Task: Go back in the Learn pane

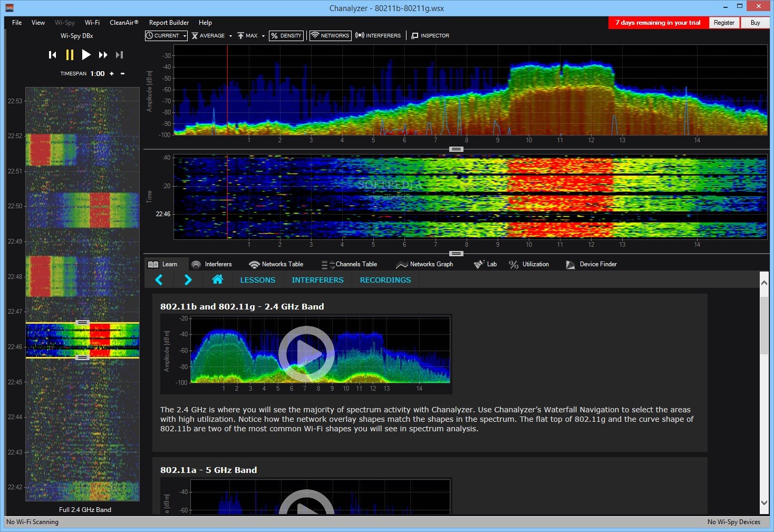Action: point(159,280)
